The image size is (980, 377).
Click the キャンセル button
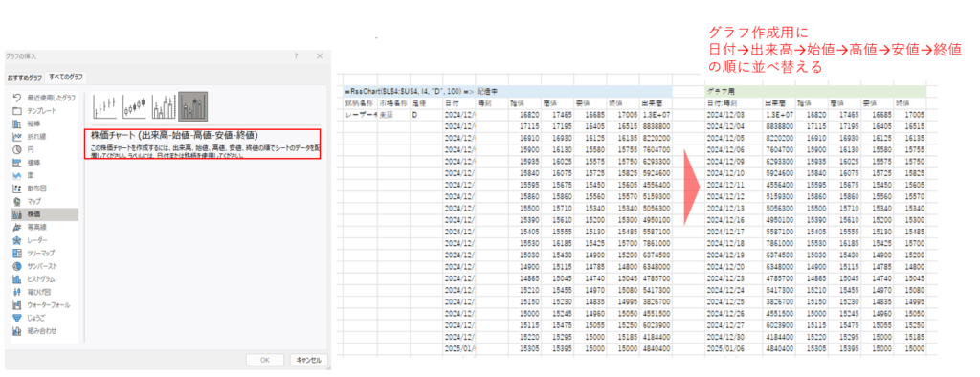308,360
